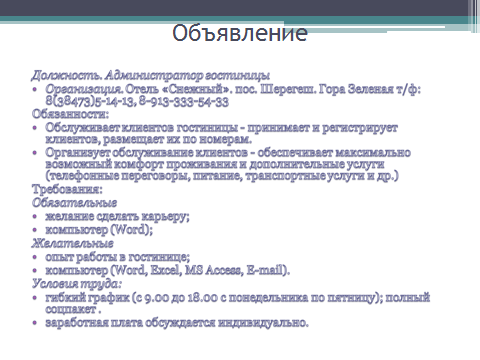Click the italic subheading "Желательные"
This screenshot has width=480, height=360.
point(73,243)
